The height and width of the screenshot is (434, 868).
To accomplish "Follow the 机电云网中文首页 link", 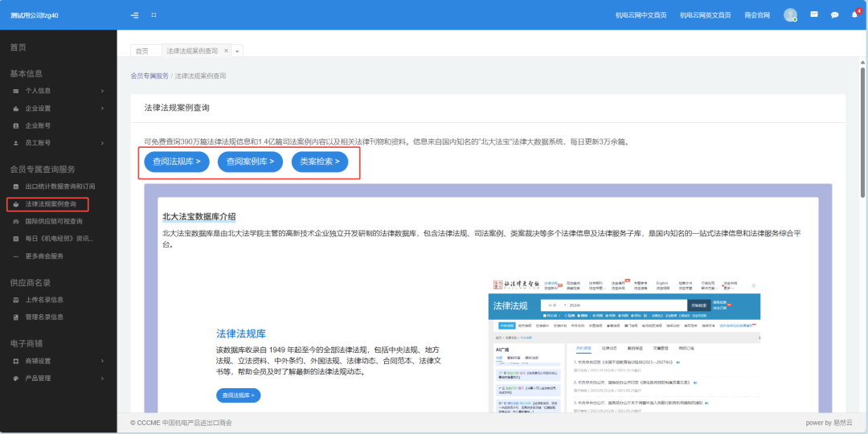I will point(641,15).
